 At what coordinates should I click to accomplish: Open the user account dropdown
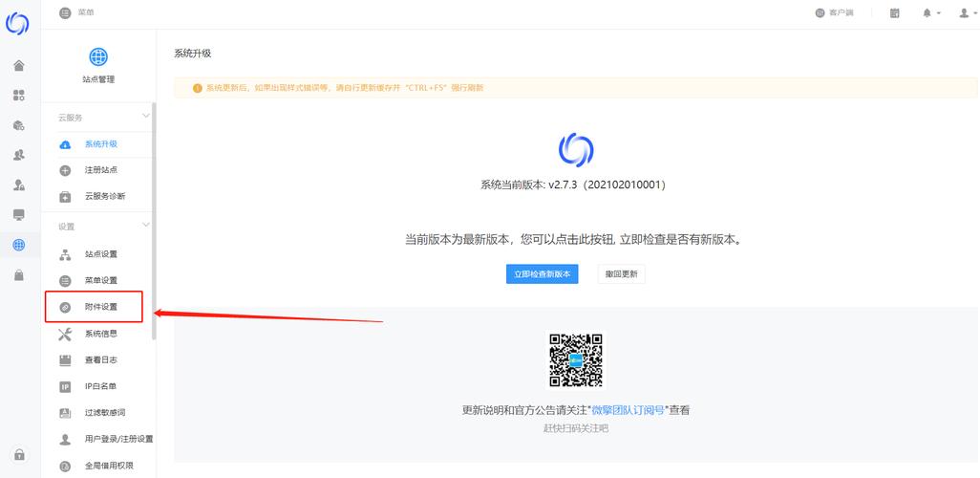click(x=968, y=13)
